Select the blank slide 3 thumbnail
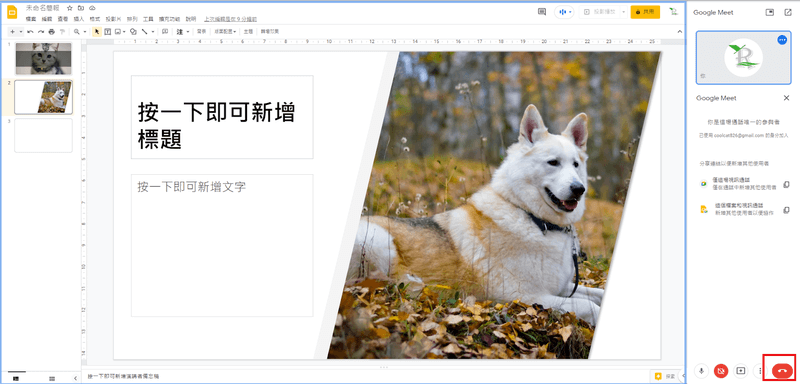The image size is (800, 384). [43, 136]
